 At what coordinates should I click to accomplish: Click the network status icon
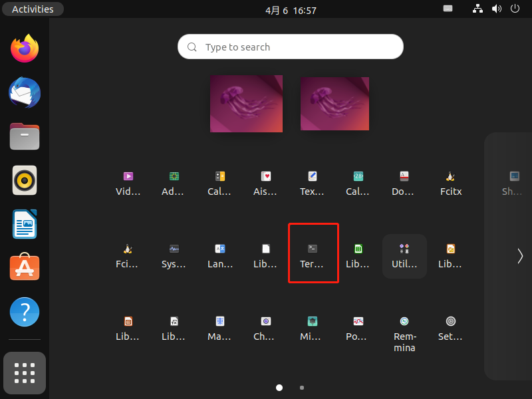(477, 9)
